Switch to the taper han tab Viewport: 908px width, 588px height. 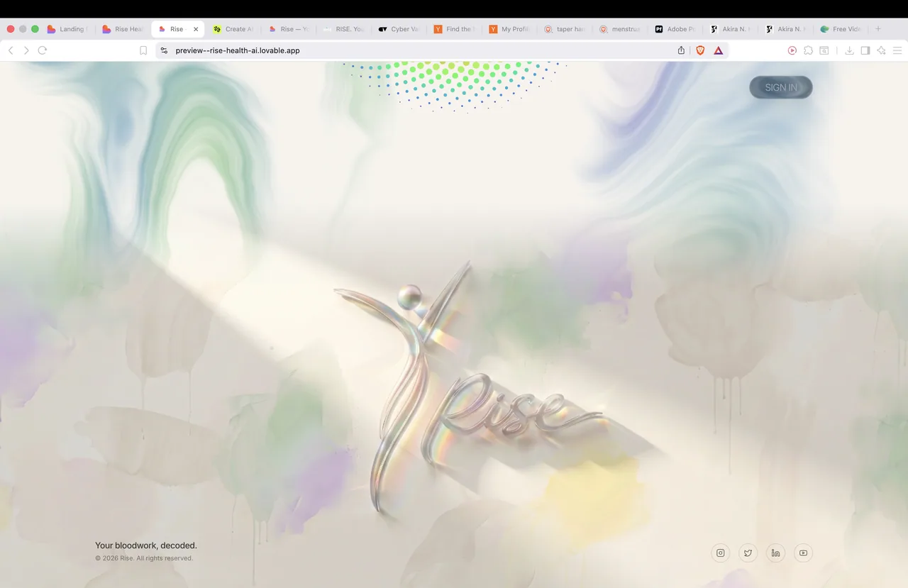564,29
